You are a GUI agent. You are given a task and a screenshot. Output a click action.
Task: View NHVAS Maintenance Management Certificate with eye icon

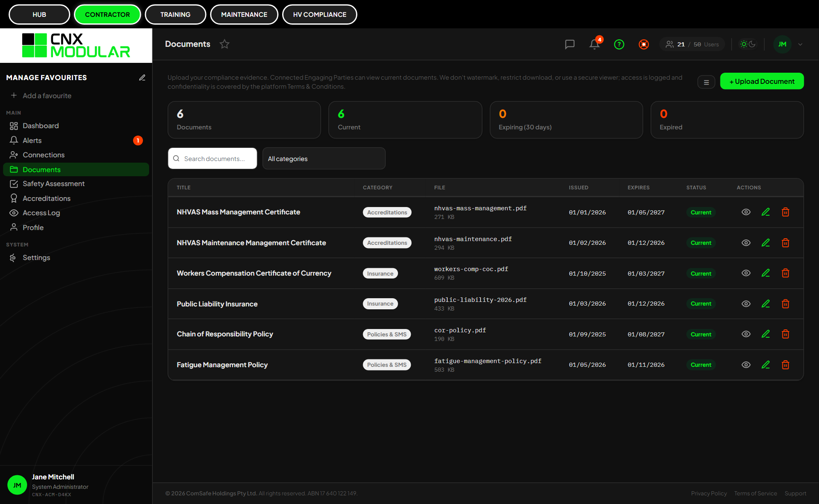coord(746,243)
